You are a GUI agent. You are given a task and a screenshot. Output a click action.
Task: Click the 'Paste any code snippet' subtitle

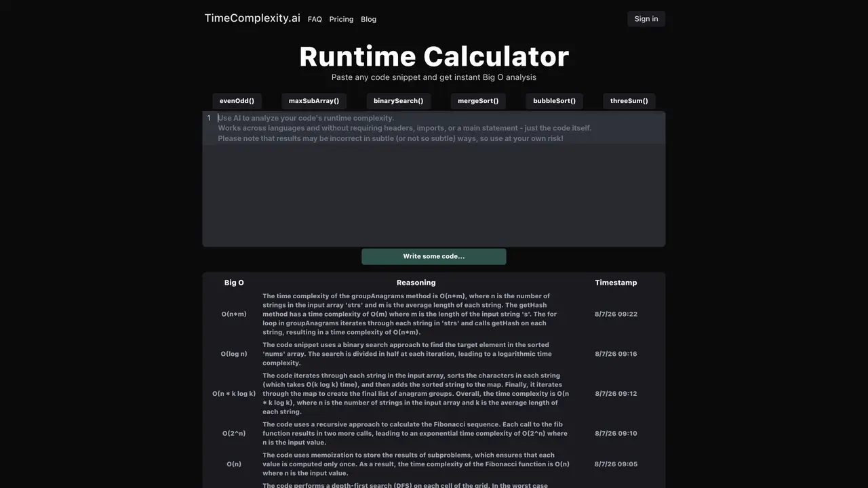(x=434, y=77)
